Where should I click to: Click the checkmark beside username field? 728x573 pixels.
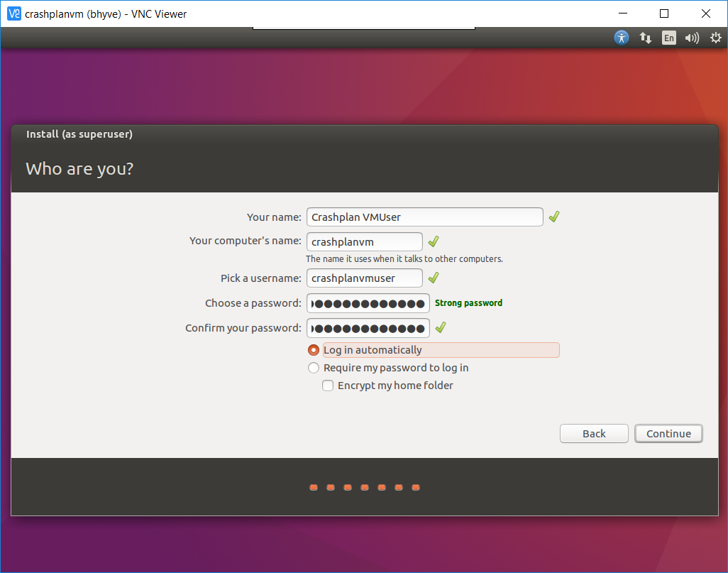(x=433, y=278)
